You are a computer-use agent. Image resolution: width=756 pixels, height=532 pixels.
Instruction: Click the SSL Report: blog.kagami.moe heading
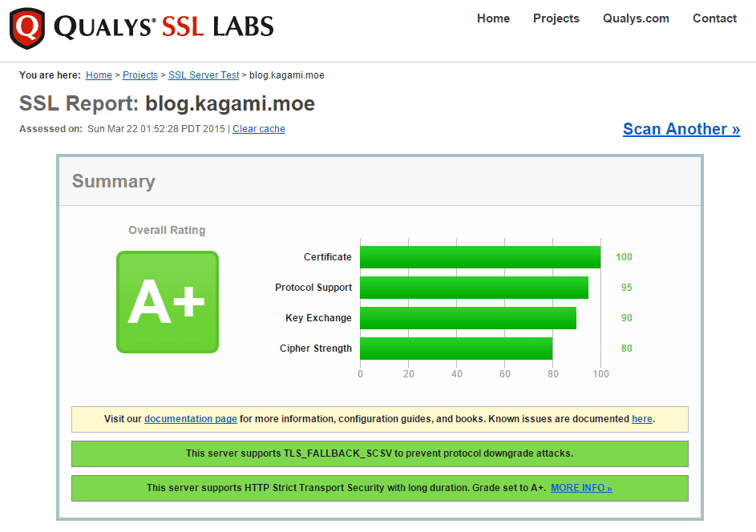coord(167,103)
